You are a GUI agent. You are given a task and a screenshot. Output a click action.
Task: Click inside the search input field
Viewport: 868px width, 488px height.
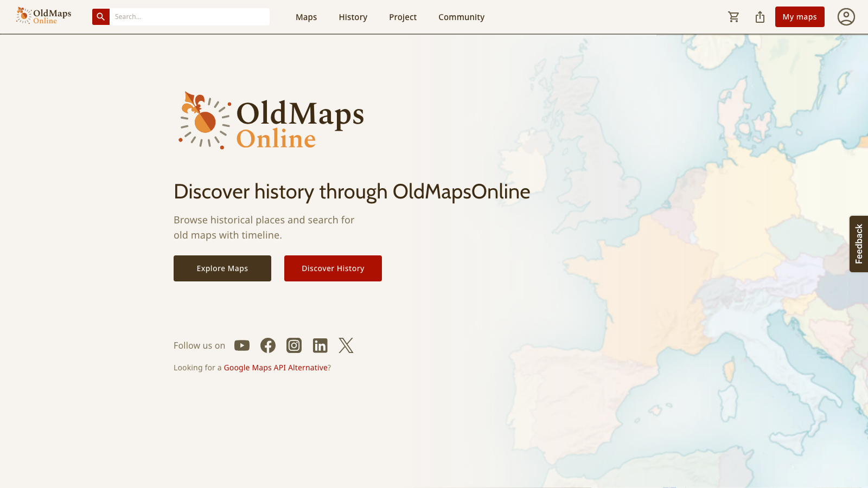click(x=190, y=16)
